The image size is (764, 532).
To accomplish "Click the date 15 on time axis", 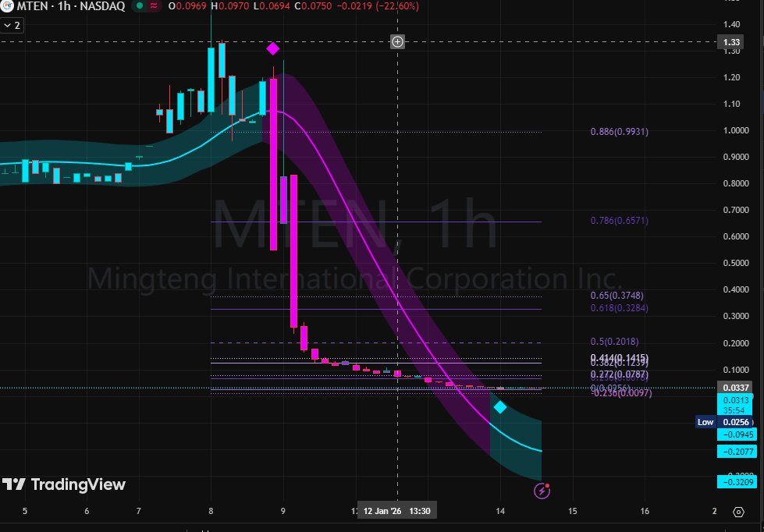I will (573, 511).
